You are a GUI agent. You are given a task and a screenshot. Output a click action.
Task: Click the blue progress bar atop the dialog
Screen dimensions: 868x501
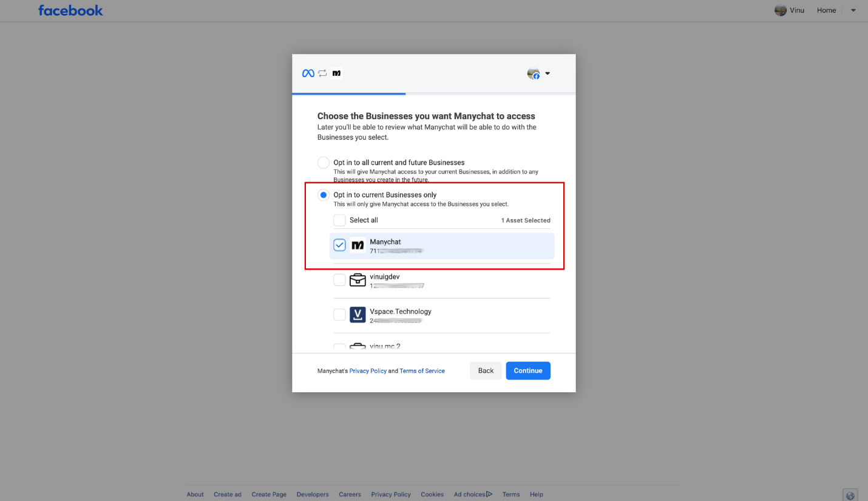point(349,94)
